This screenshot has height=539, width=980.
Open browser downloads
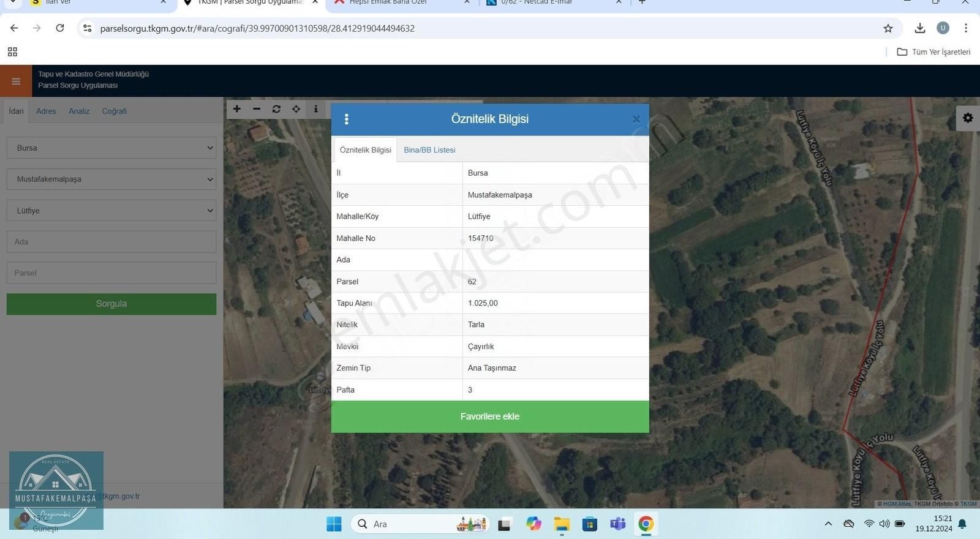pyautogui.click(x=920, y=28)
